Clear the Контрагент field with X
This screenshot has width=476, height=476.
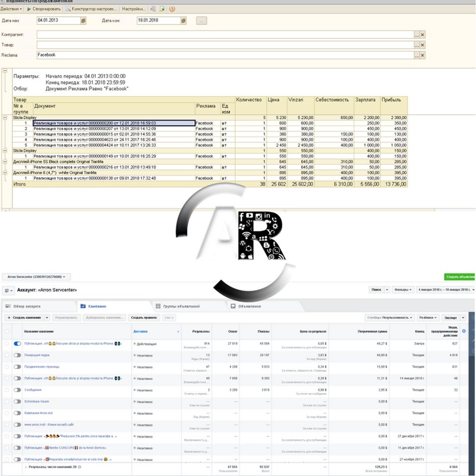422,35
